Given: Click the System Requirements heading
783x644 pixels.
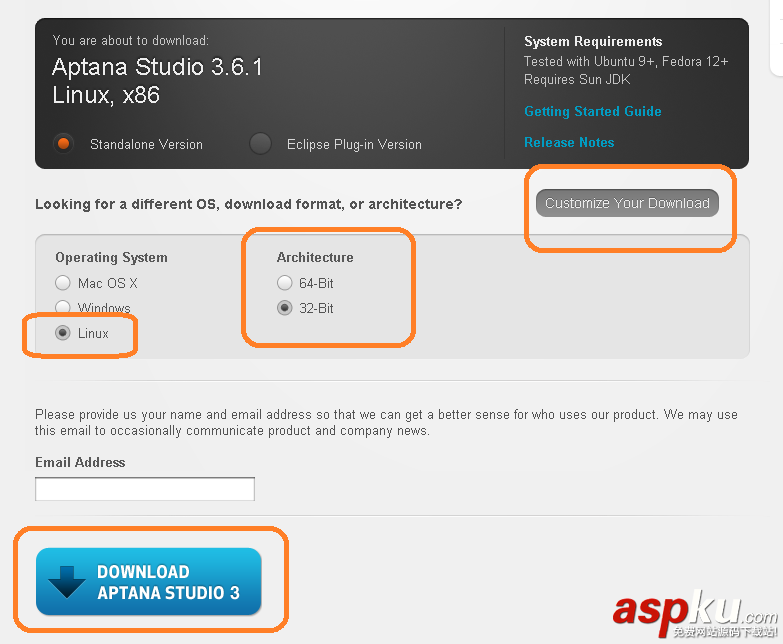Looking at the screenshot, I should [x=593, y=41].
